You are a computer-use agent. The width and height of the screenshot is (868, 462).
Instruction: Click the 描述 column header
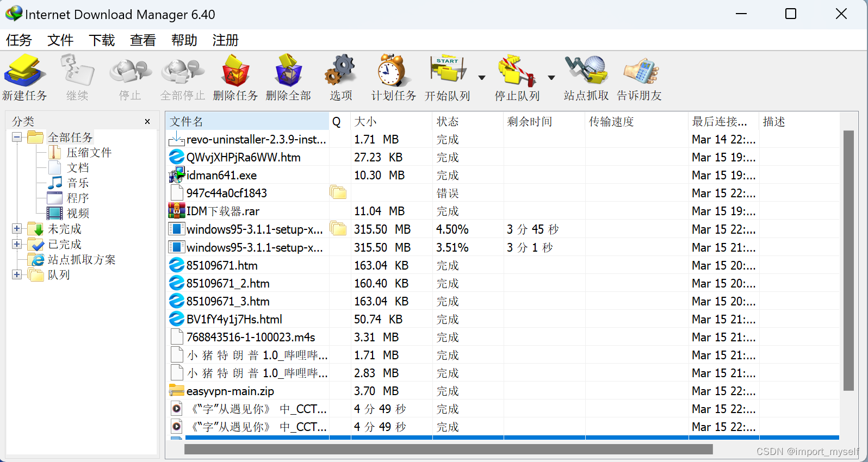tap(799, 122)
